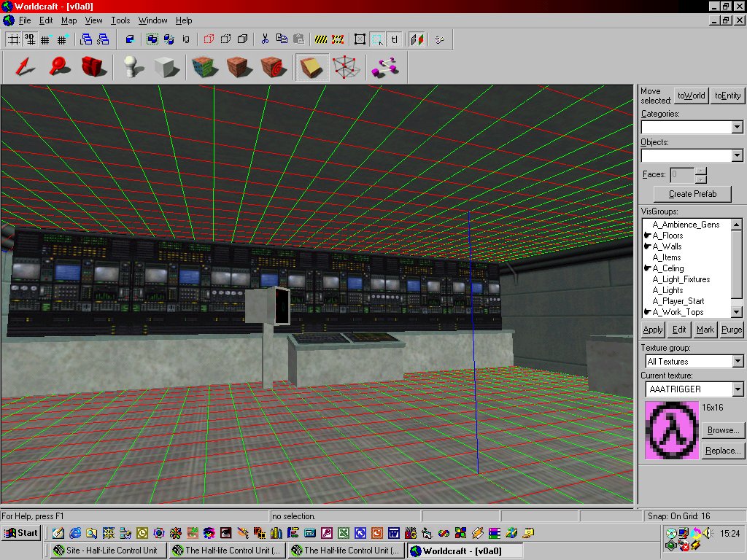Image resolution: width=747 pixels, height=560 pixels.
Task: Open the Tools menu
Action: click(120, 20)
